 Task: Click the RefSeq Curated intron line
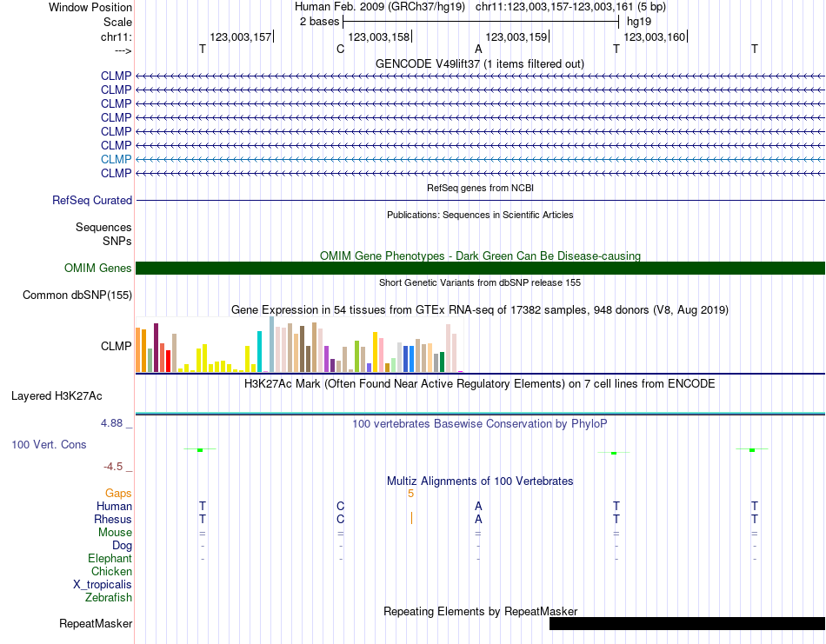pos(481,200)
